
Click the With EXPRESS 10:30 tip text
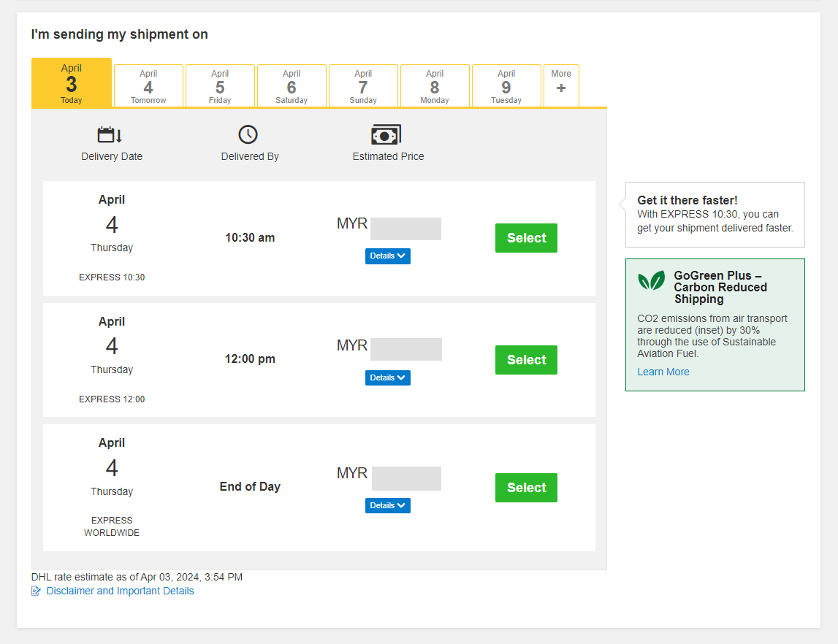[715, 221]
